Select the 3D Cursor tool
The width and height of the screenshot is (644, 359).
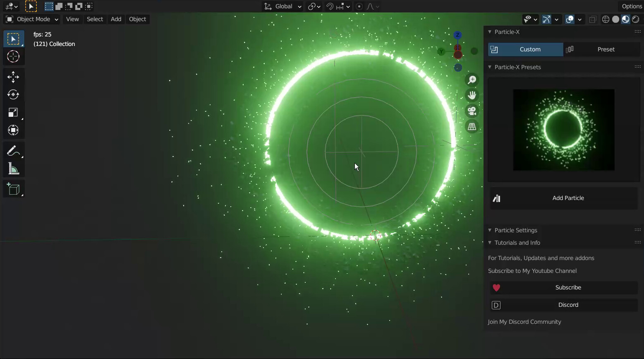click(x=14, y=57)
